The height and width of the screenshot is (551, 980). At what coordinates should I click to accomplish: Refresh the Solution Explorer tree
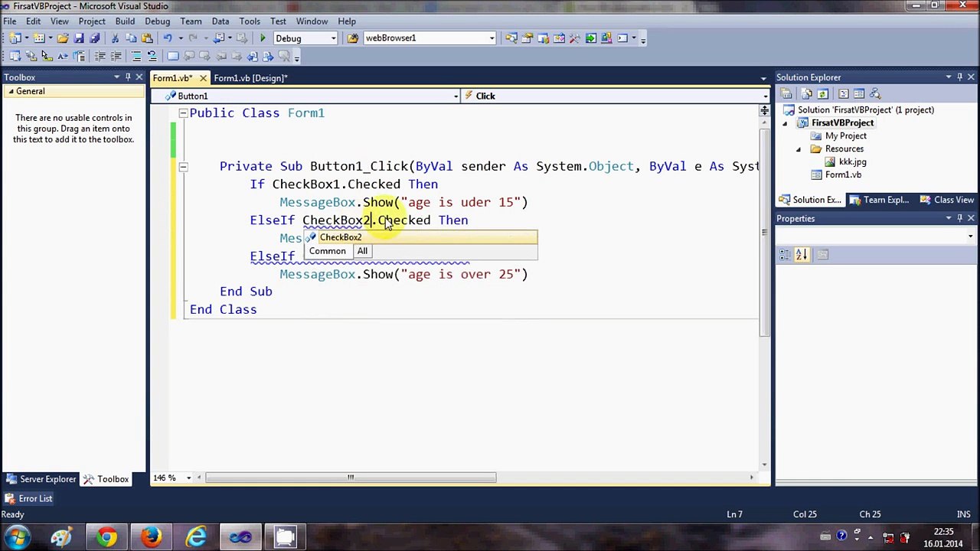click(x=823, y=93)
